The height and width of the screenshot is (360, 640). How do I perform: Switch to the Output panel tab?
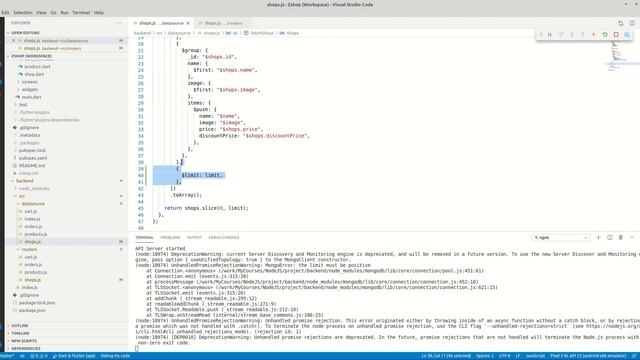194,237
